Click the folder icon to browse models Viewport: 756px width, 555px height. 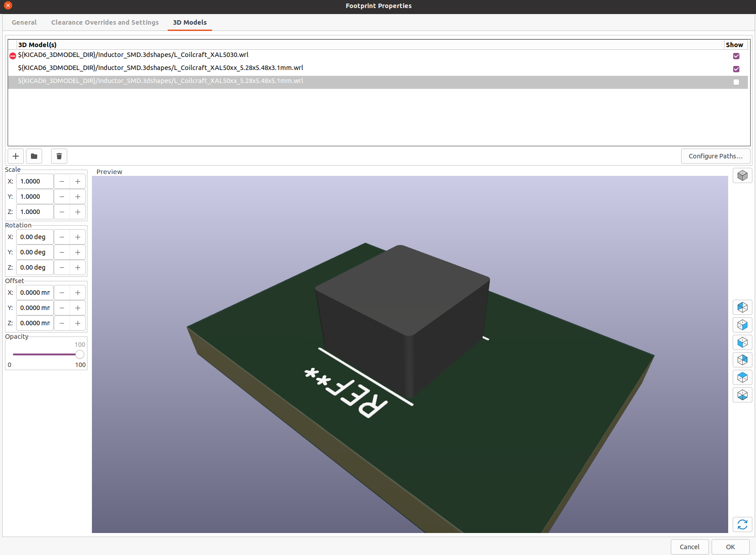click(34, 156)
